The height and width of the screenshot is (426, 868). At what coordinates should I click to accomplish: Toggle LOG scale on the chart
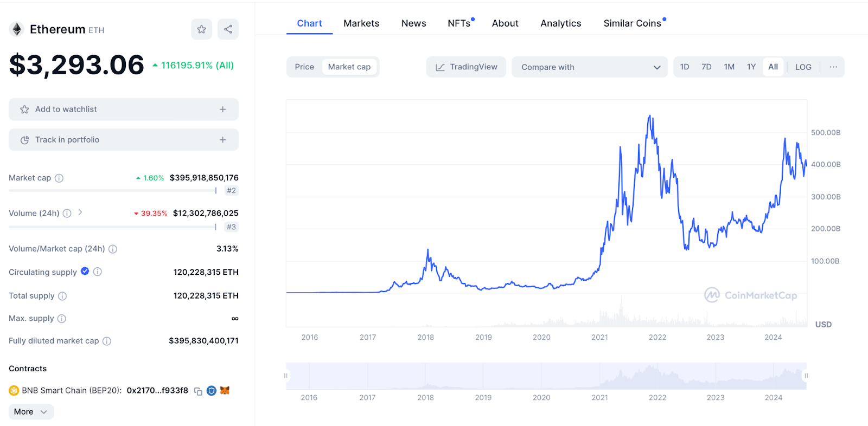point(803,67)
